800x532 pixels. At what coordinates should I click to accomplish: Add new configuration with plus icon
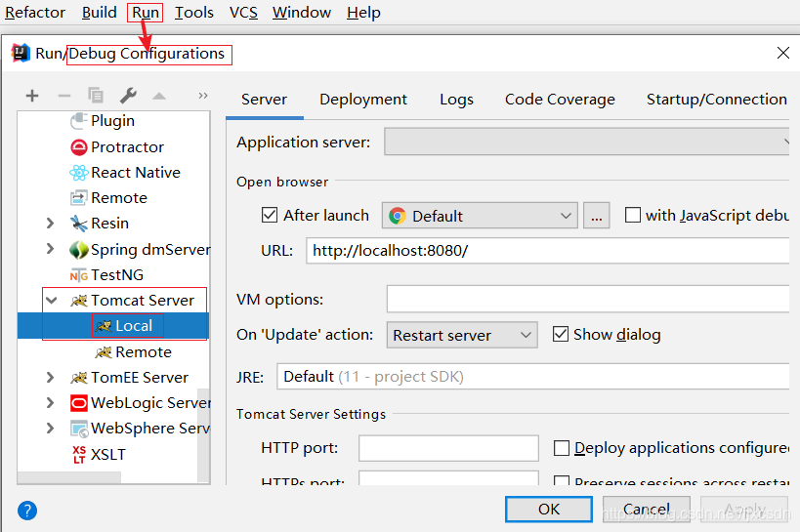click(32, 96)
